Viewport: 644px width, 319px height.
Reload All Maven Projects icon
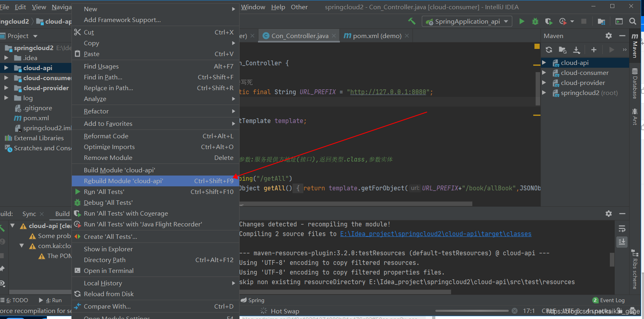click(549, 50)
